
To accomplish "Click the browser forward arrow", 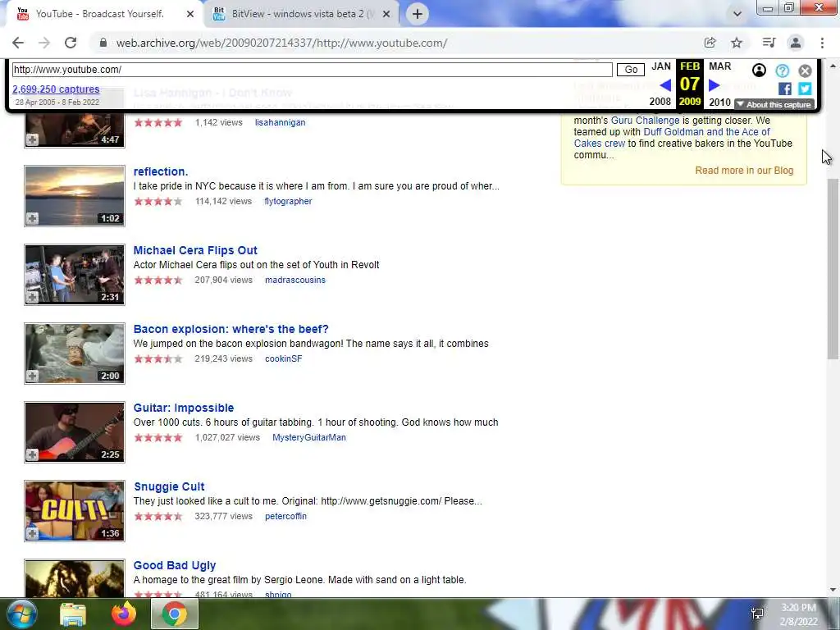I will 44,43.
